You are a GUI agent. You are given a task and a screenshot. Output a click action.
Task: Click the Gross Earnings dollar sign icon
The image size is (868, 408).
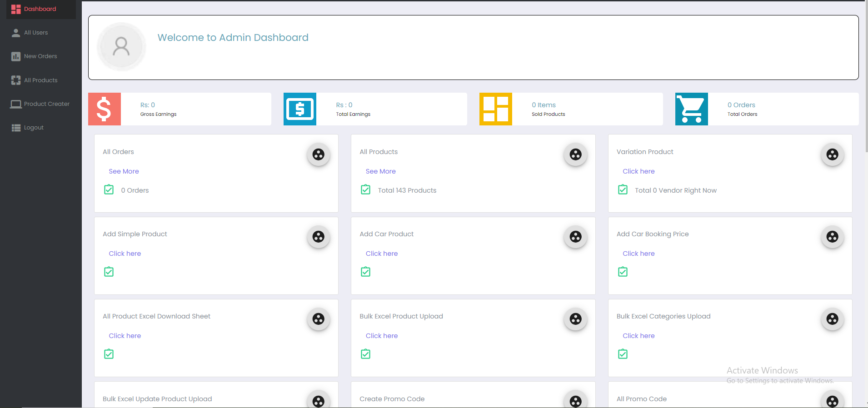point(104,109)
